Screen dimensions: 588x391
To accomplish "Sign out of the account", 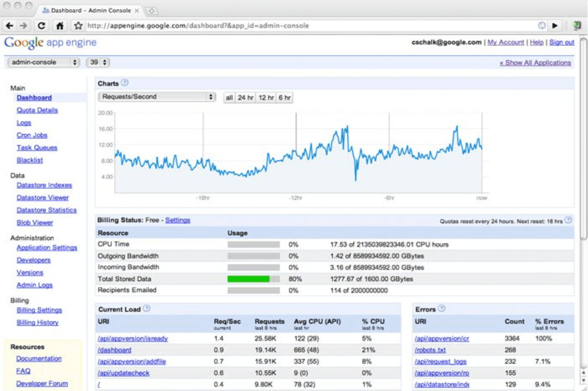I will (562, 42).
